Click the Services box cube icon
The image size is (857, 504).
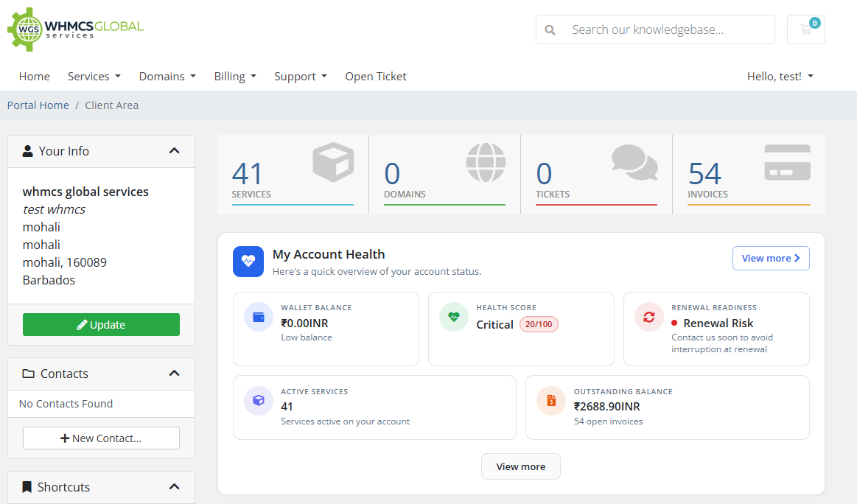pos(333,162)
